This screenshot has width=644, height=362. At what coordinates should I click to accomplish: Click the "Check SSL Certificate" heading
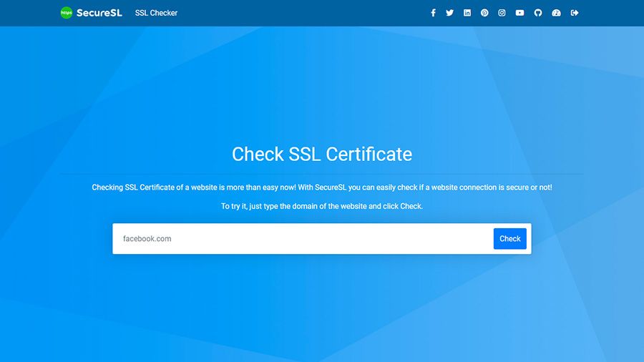[322, 155]
